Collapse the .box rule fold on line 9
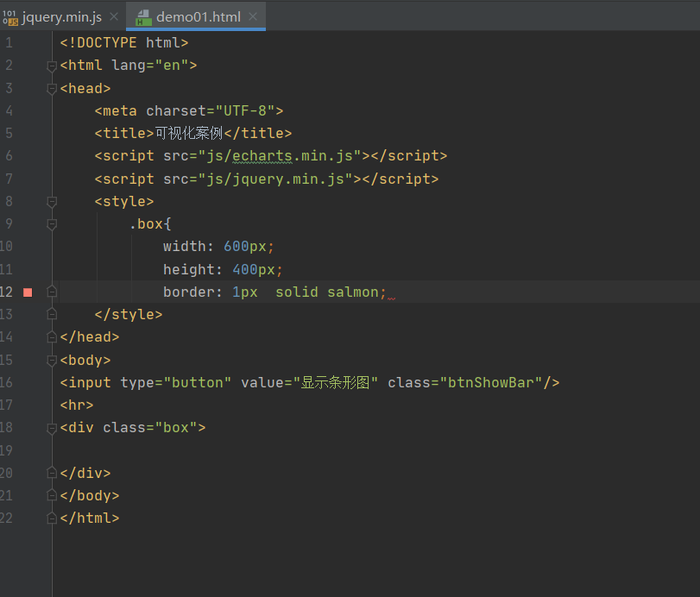This screenshot has width=700, height=597. tap(52, 224)
